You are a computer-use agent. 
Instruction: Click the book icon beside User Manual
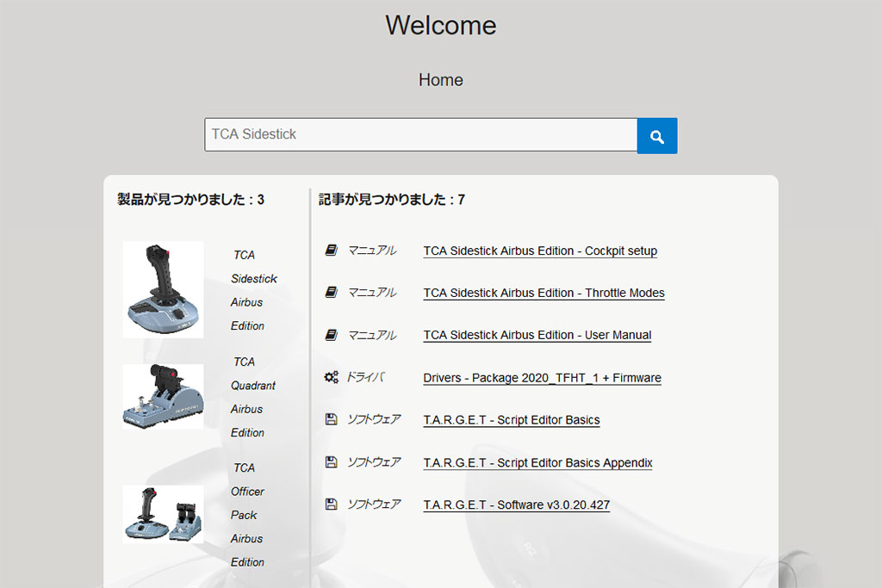[332, 335]
